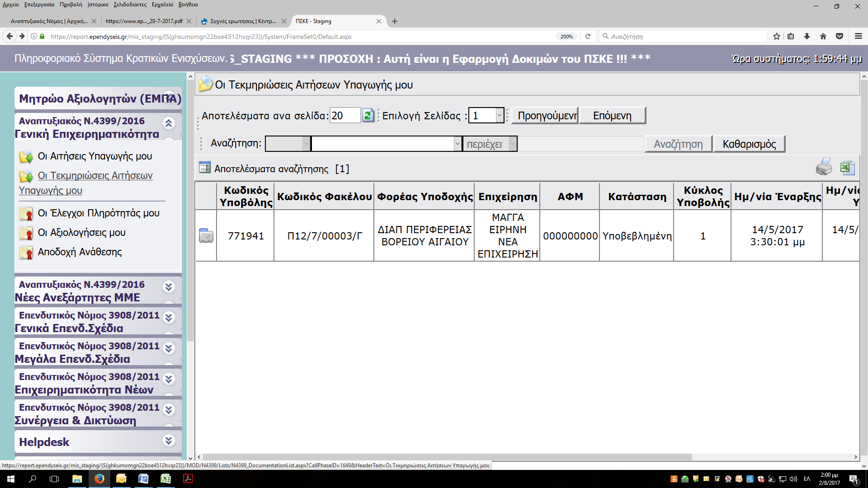Screen dimensions: 868x488
Task: Open Οι Αιτήσεις Υπαγωγής μου link
Action: [94, 156]
